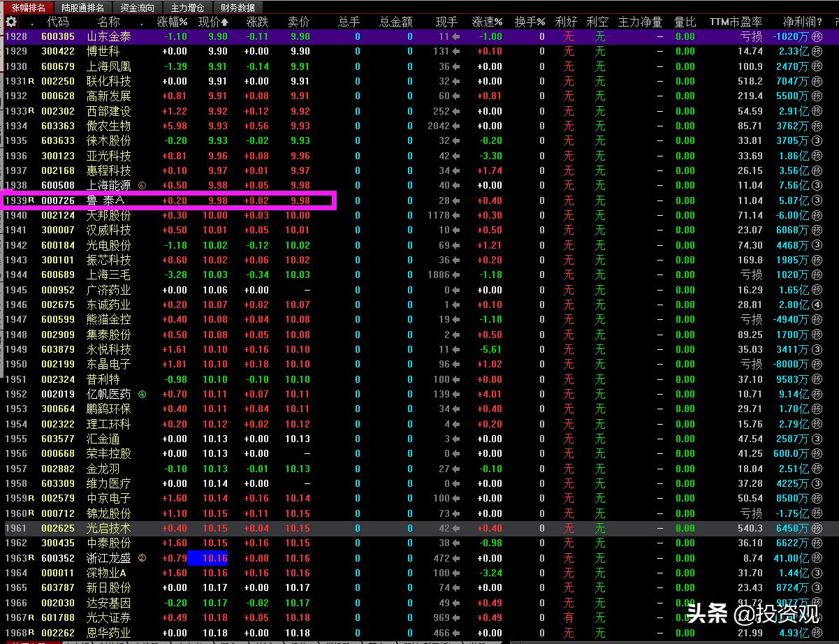The height and width of the screenshot is (644, 839).
Task: Sort by the 代码 column header
Action: click(57, 22)
